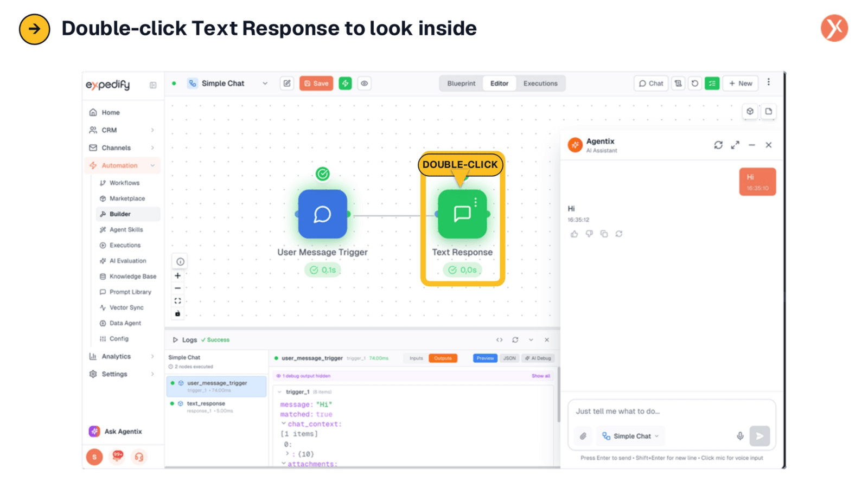868x488 pixels.
Task: Select the Preview output format
Action: point(485,358)
